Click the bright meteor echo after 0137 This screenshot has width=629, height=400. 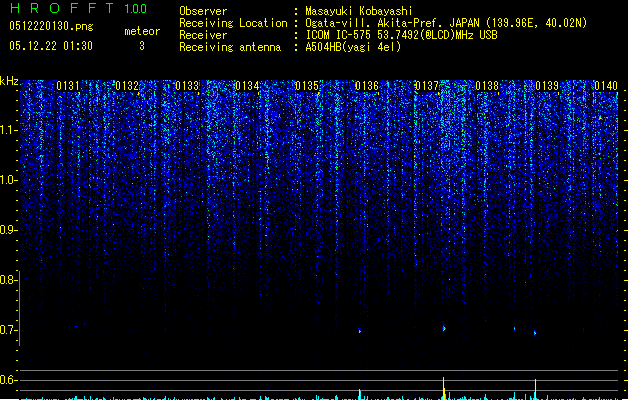444,328
